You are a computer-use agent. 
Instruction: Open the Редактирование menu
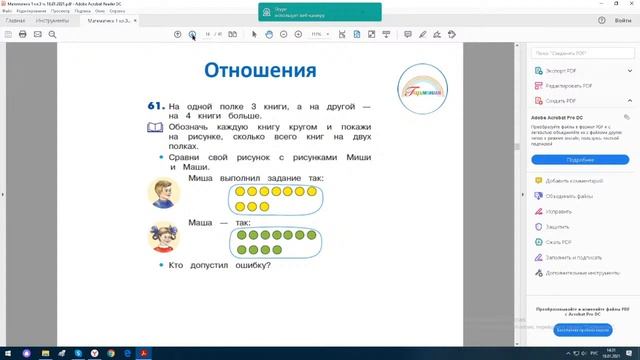click(31, 11)
